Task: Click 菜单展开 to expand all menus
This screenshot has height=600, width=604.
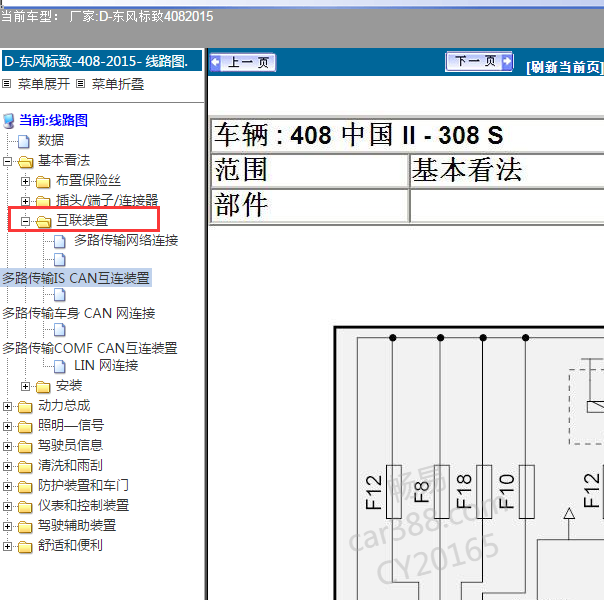Action: pos(44,84)
